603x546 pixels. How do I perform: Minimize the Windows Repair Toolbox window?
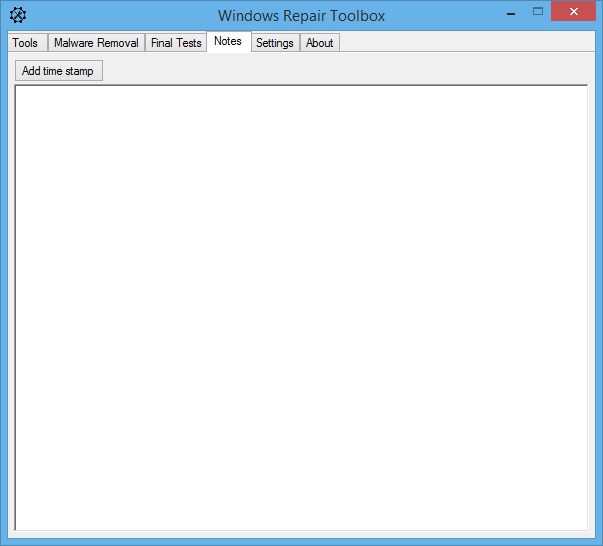tap(511, 12)
